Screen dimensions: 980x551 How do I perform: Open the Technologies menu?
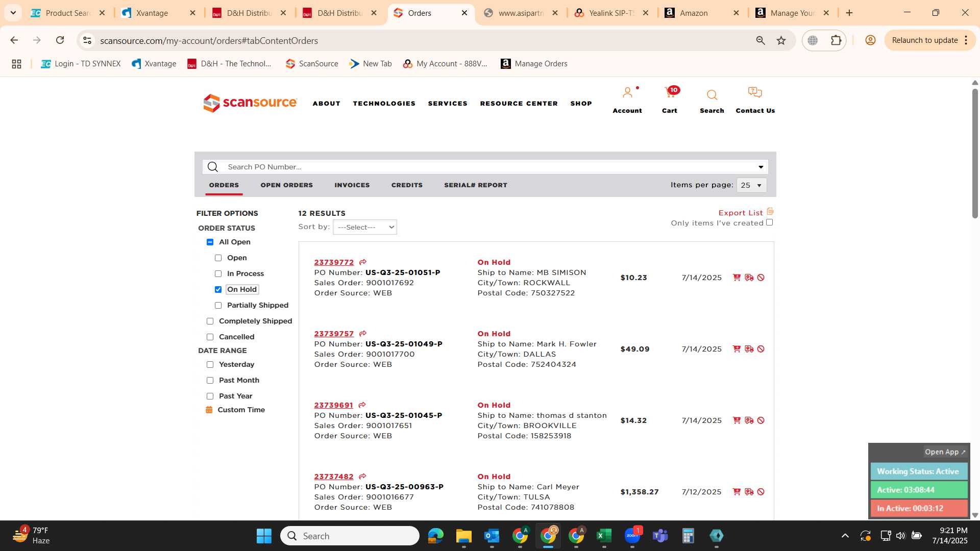(384, 104)
